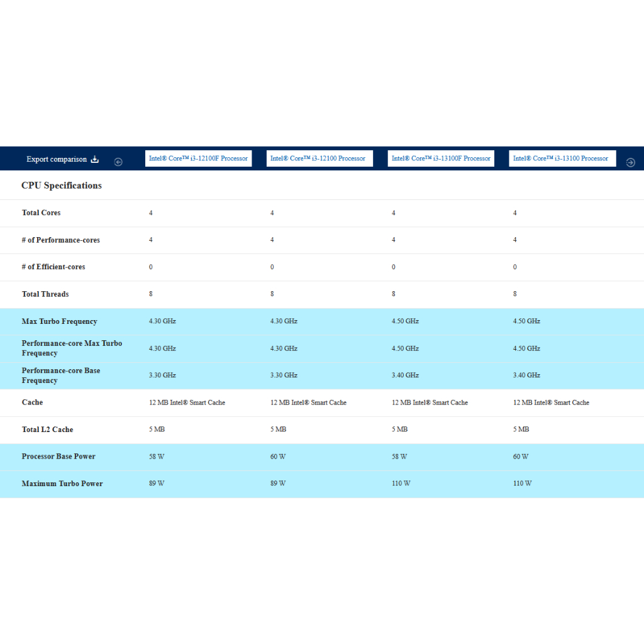Click the CPU Specifications section heading
The image size is (644, 644).
coord(62,186)
